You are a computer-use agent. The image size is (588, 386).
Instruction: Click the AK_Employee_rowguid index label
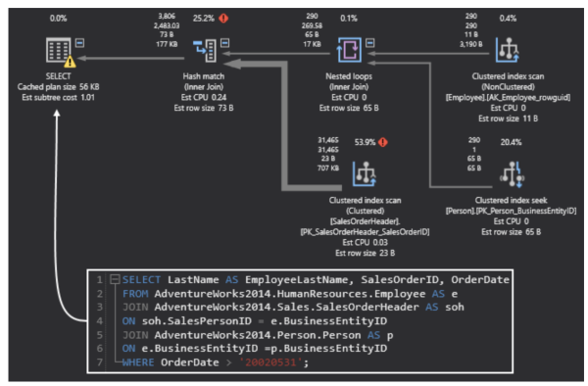pos(508,97)
